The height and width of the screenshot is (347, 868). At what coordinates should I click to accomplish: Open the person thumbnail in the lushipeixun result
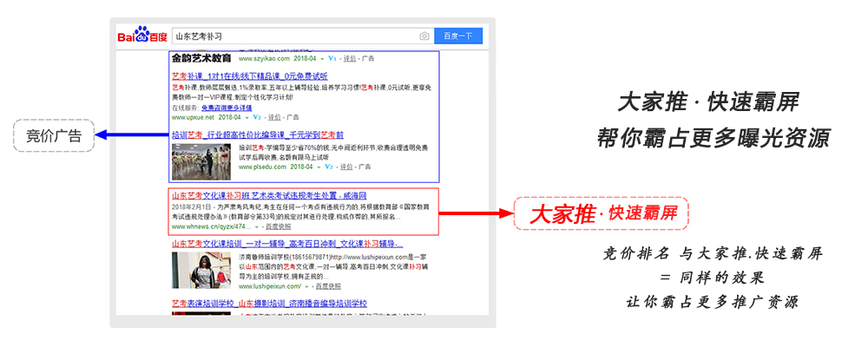(x=201, y=271)
